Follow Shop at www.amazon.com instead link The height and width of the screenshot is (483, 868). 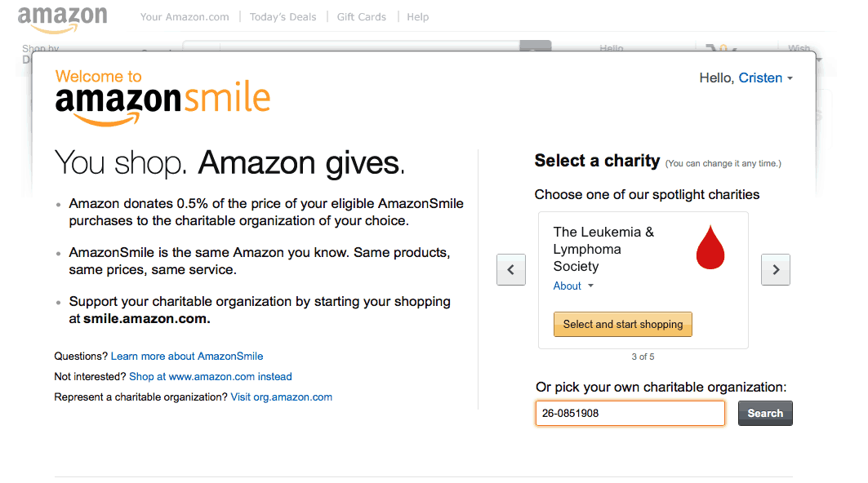tap(211, 377)
